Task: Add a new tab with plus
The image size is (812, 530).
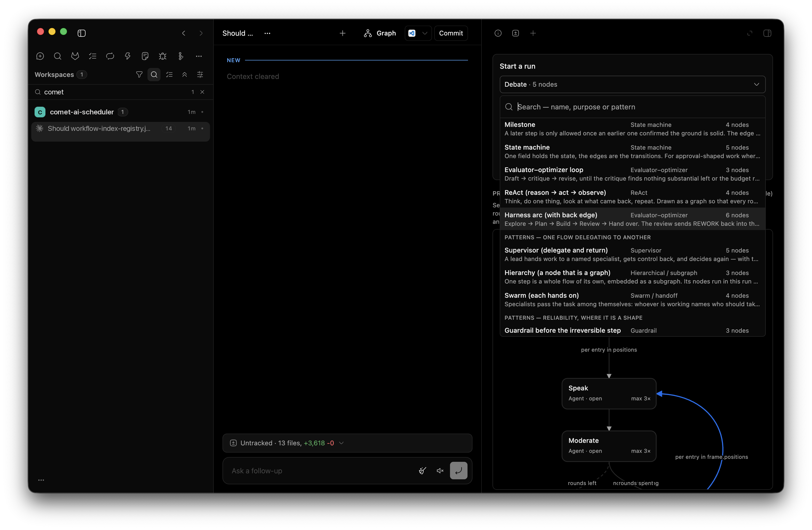Action: click(x=342, y=33)
